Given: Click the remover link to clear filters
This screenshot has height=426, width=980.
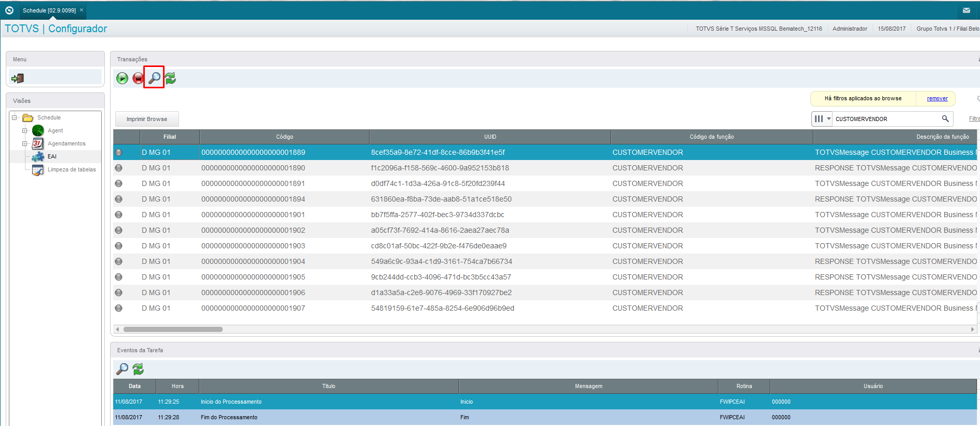Looking at the screenshot, I should [x=937, y=98].
